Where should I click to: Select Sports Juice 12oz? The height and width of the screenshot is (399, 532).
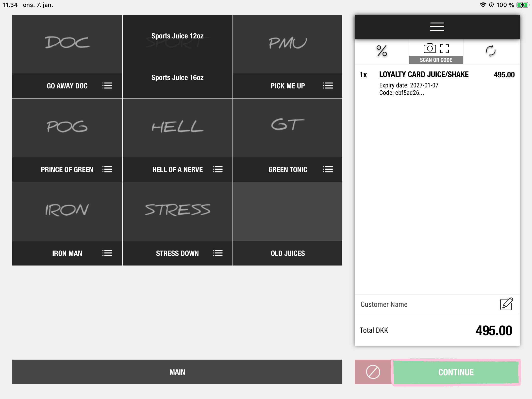(x=177, y=36)
